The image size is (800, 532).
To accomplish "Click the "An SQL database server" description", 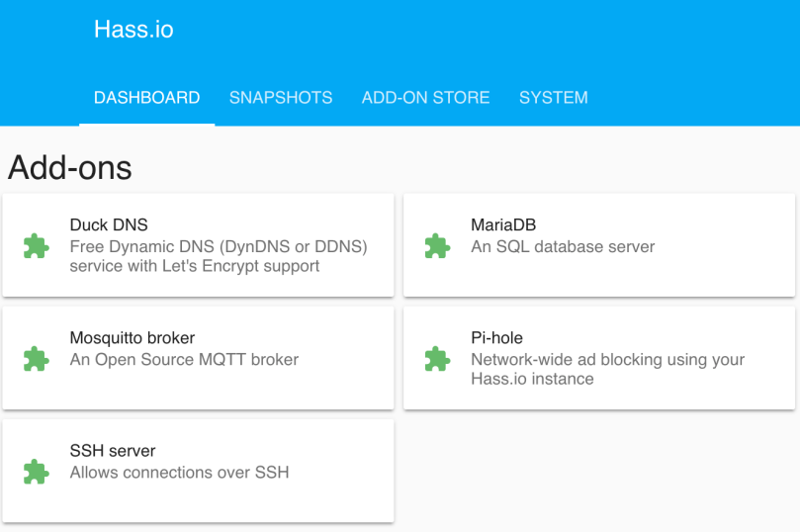I will (563, 246).
